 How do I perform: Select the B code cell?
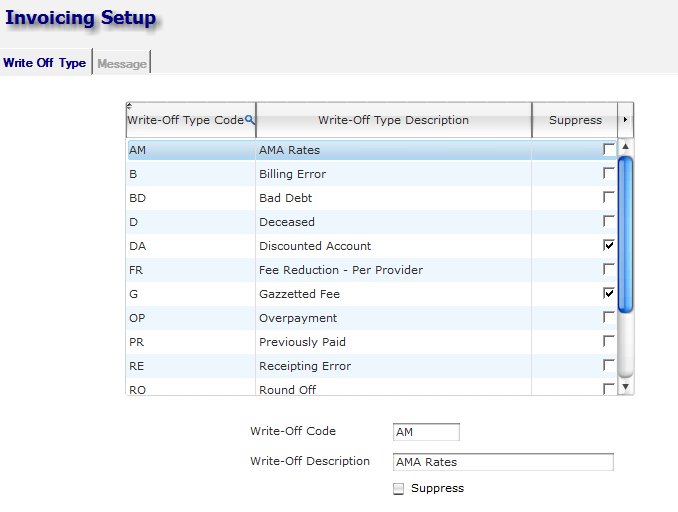pos(191,174)
